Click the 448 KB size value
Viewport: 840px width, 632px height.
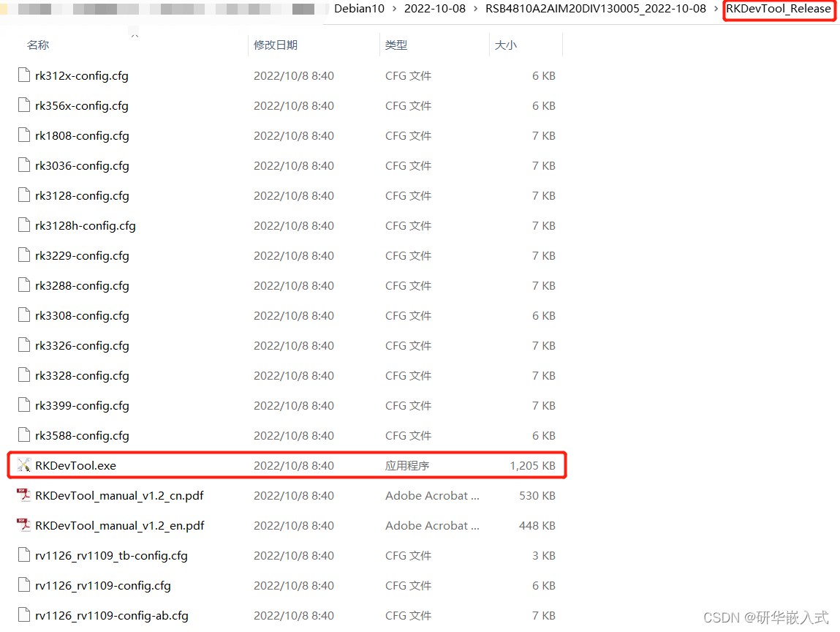point(537,525)
